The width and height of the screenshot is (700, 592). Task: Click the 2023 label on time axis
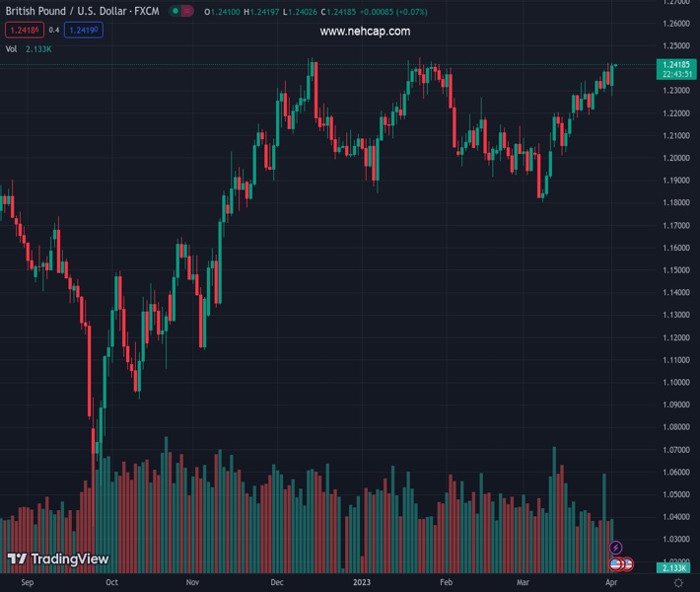coord(363,583)
